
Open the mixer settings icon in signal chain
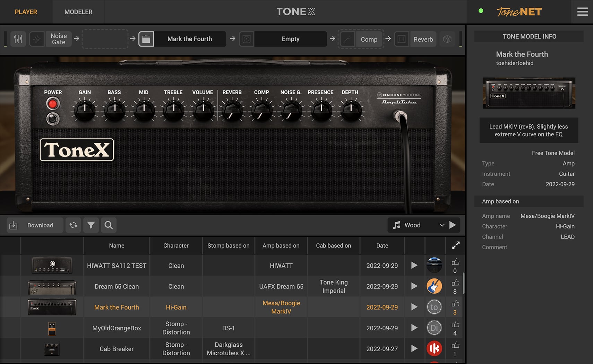pyautogui.click(x=18, y=39)
